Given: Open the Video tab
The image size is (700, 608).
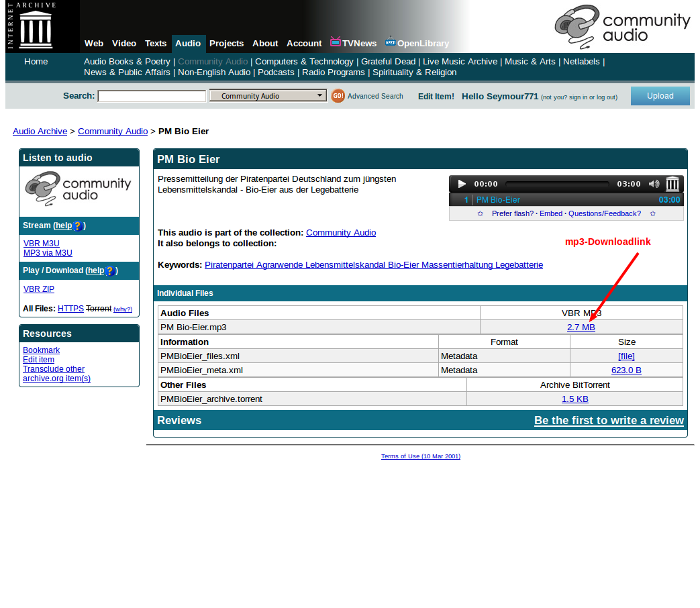Looking at the screenshot, I should [x=124, y=44].
